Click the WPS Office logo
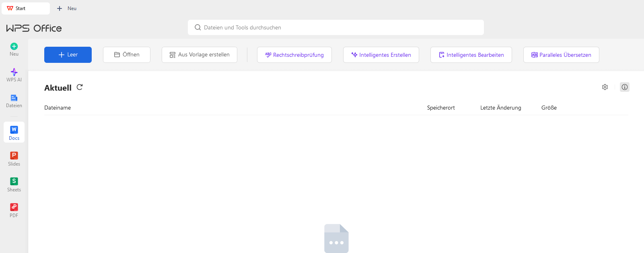Image resolution: width=644 pixels, height=253 pixels. coord(34,28)
